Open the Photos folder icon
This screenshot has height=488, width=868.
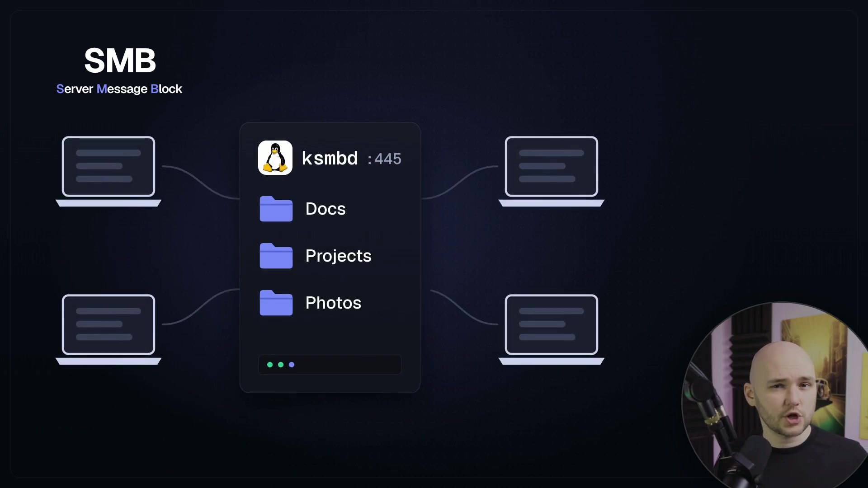pos(276,303)
